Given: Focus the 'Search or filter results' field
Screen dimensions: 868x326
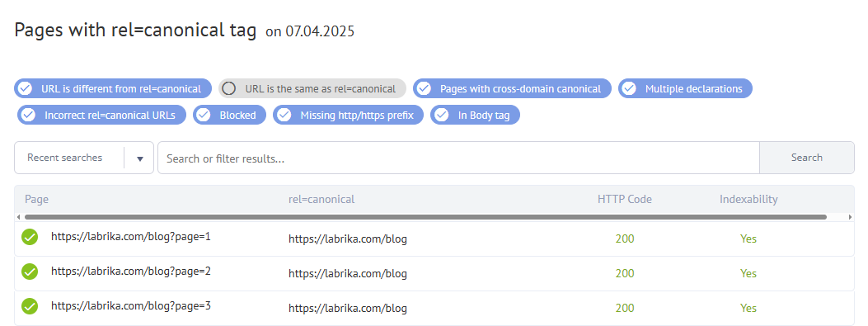Looking at the screenshot, I should [458, 158].
